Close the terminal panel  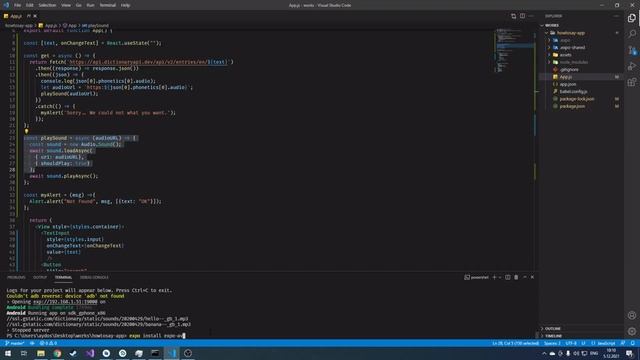tap(532, 277)
